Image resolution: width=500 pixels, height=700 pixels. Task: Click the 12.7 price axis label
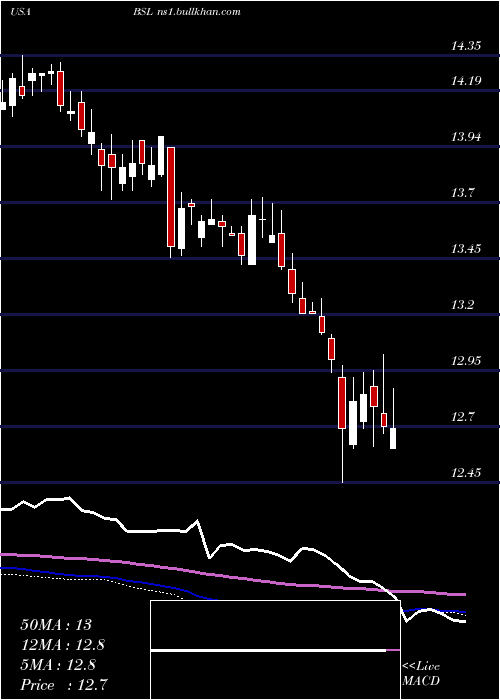click(462, 417)
